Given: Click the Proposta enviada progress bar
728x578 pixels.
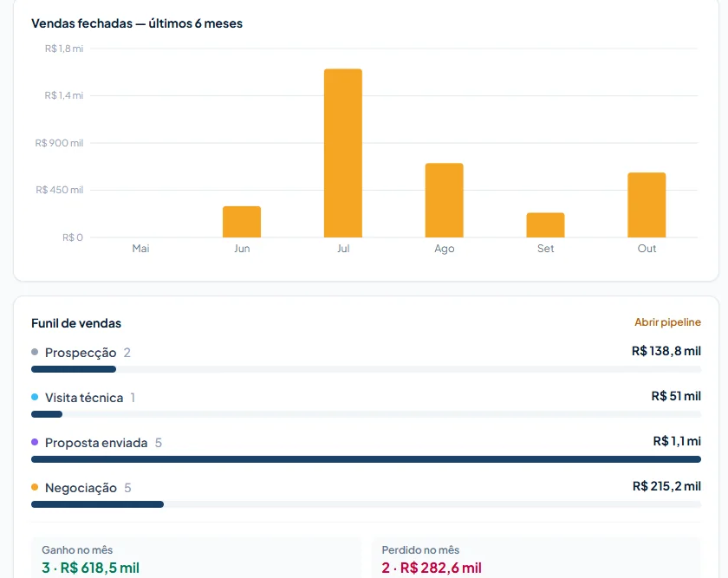Looking at the screenshot, I should coord(366,459).
